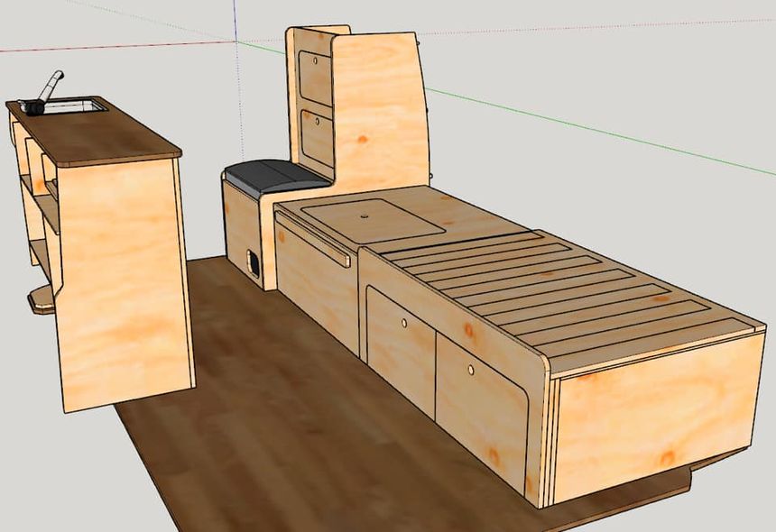776x532 pixels.
Task: Click the finger hole in the square hatch
Action: pyautogui.click(x=365, y=216)
